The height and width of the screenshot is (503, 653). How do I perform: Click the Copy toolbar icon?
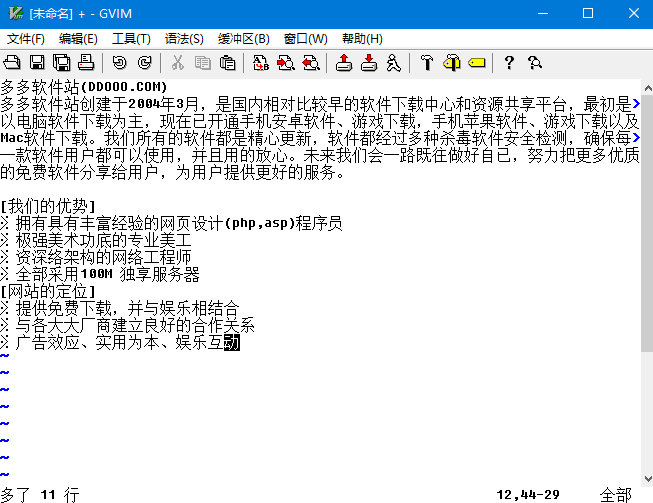(x=203, y=63)
